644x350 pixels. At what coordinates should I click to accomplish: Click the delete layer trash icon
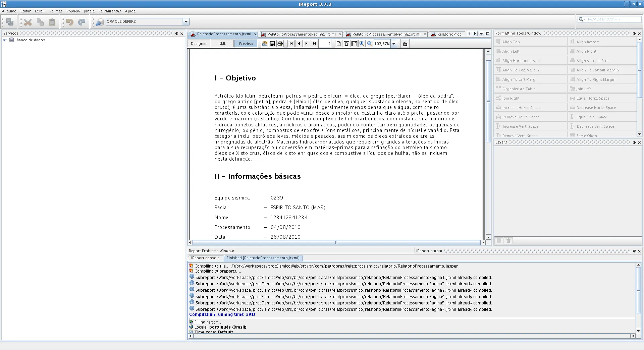pos(508,241)
